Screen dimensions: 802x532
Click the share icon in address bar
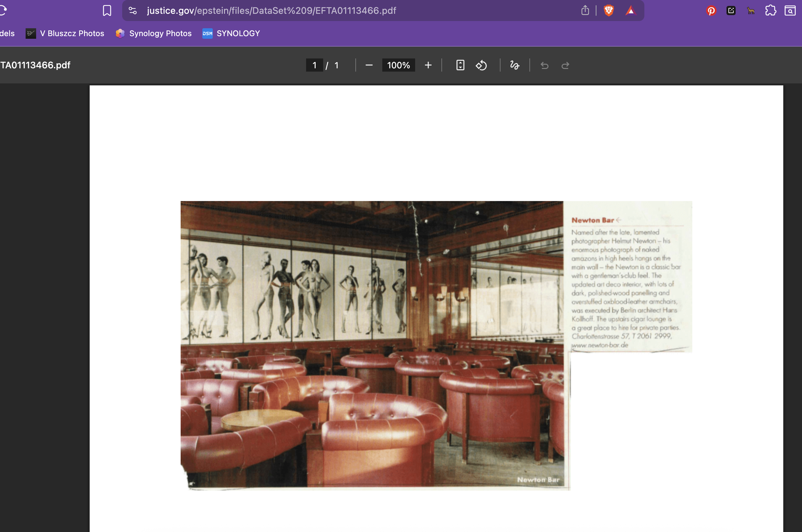coord(585,11)
